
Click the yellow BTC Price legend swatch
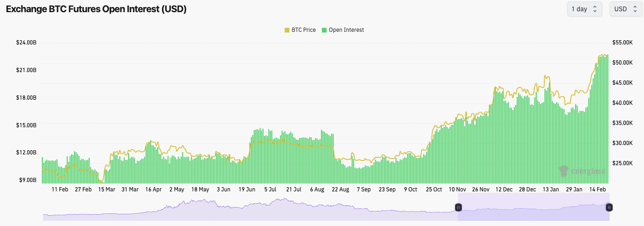coord(287,30)
